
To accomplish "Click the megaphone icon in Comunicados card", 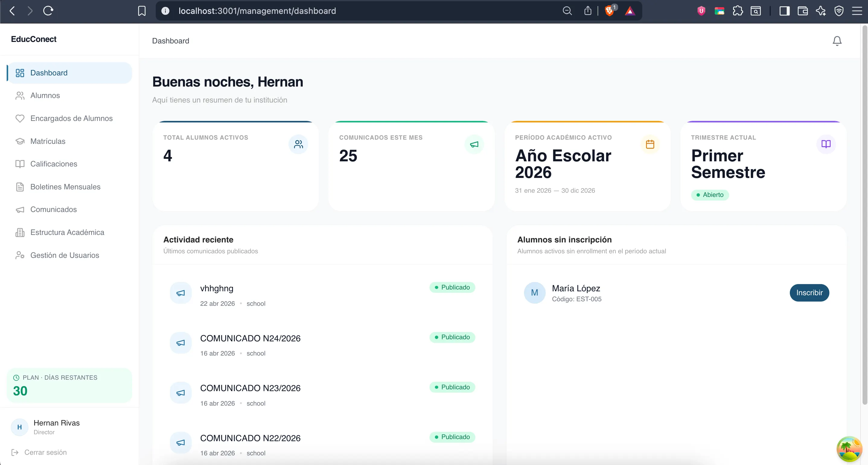I will tap(474, 144).
